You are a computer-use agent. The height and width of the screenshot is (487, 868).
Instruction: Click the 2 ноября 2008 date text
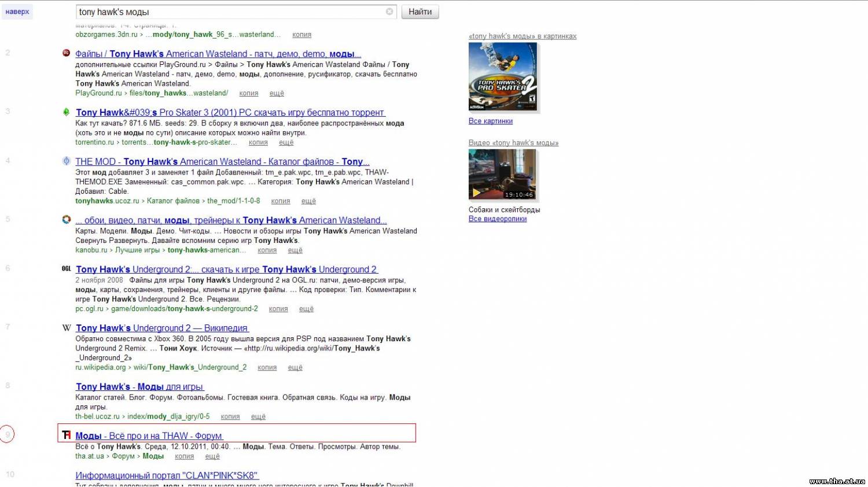tap(99, 280)
